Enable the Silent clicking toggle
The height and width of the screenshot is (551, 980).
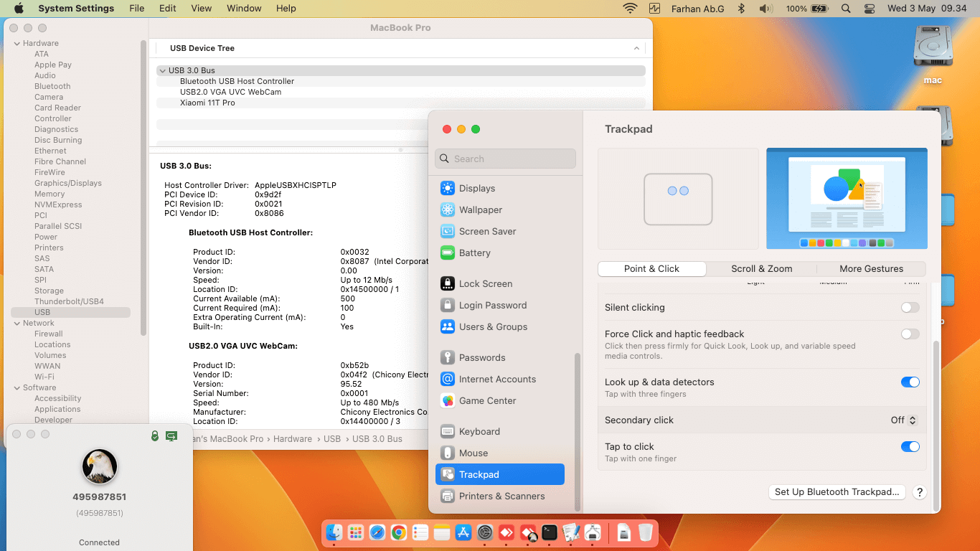[x=910, y=307]
